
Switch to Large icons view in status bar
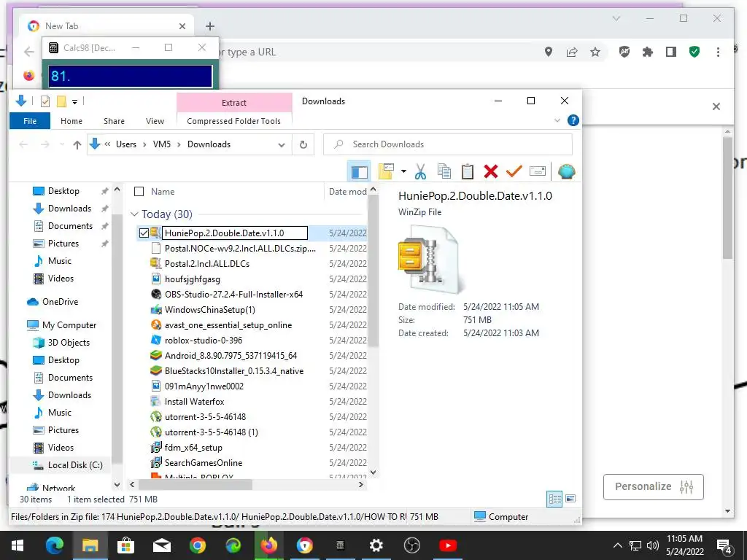click(570, 499)
